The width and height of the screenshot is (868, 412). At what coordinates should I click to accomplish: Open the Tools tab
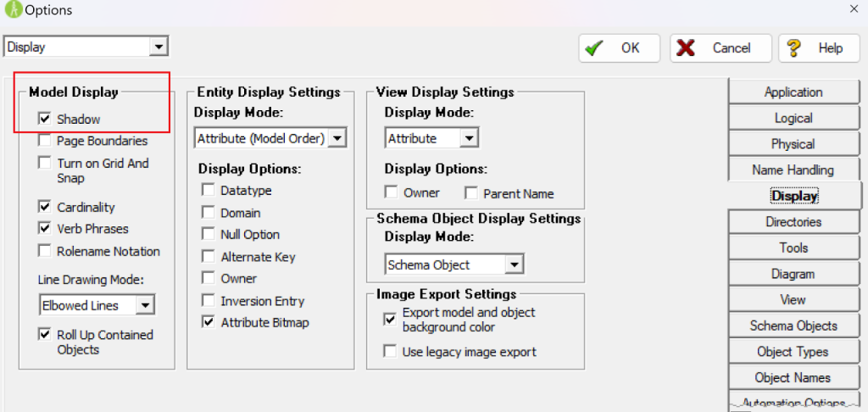pyautogui.click(x=793, y=248)
